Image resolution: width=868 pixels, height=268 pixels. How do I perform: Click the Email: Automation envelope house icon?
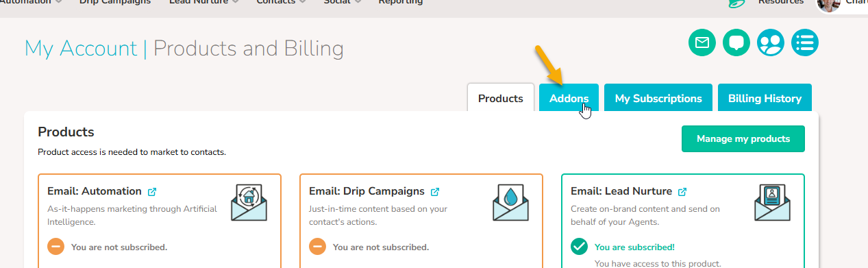point(249,203)
